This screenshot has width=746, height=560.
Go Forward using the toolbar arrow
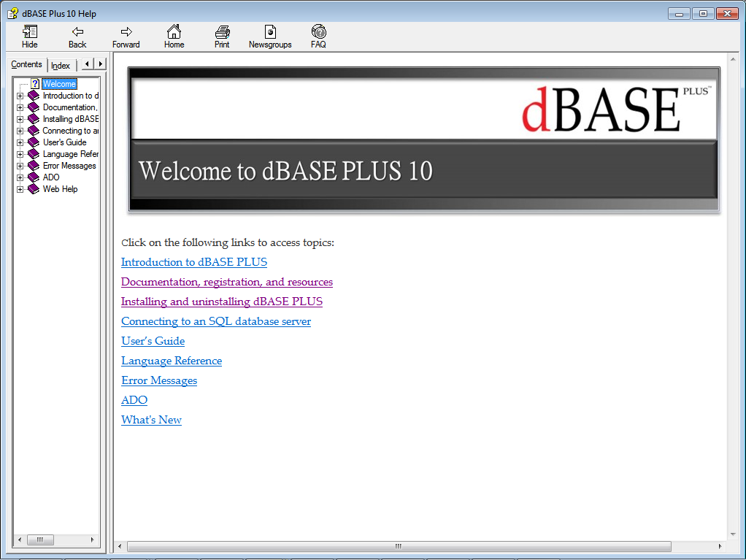coord(126,32)
